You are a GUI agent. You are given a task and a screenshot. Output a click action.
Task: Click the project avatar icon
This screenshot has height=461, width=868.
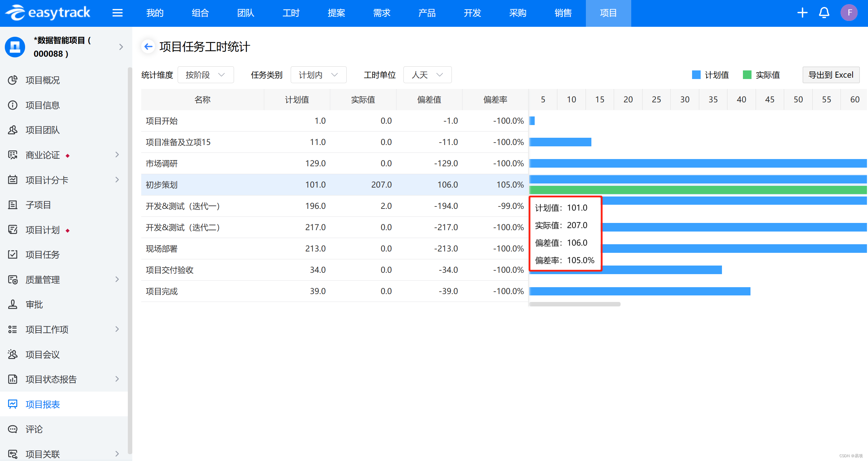15,47
